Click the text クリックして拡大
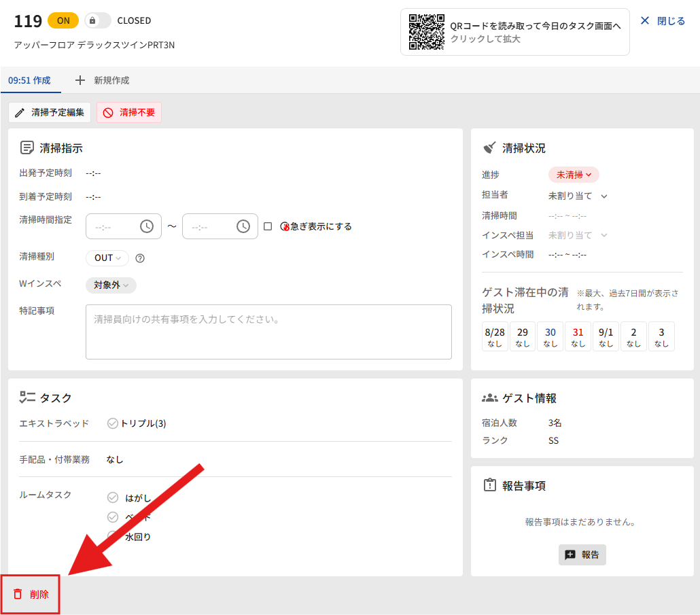 click(x=485, y=39)
